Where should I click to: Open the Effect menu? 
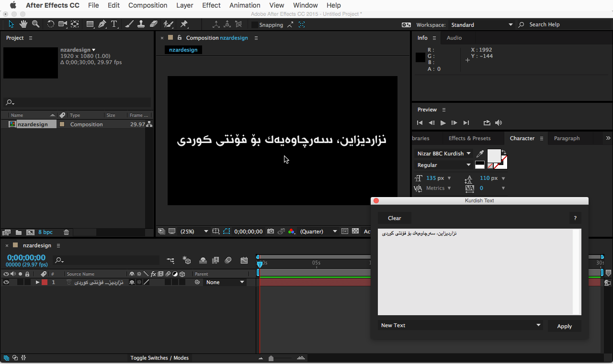[211, 5]
